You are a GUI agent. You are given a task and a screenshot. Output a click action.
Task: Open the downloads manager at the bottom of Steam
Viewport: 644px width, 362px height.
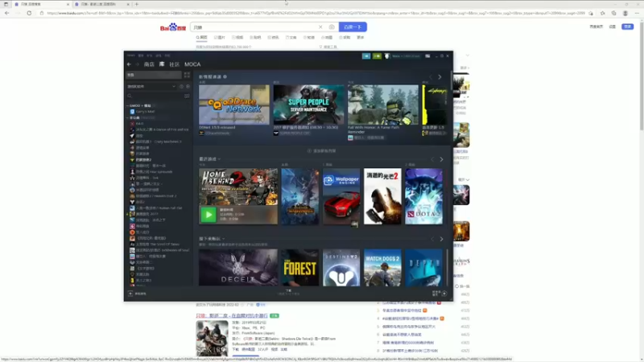(288, 292)
